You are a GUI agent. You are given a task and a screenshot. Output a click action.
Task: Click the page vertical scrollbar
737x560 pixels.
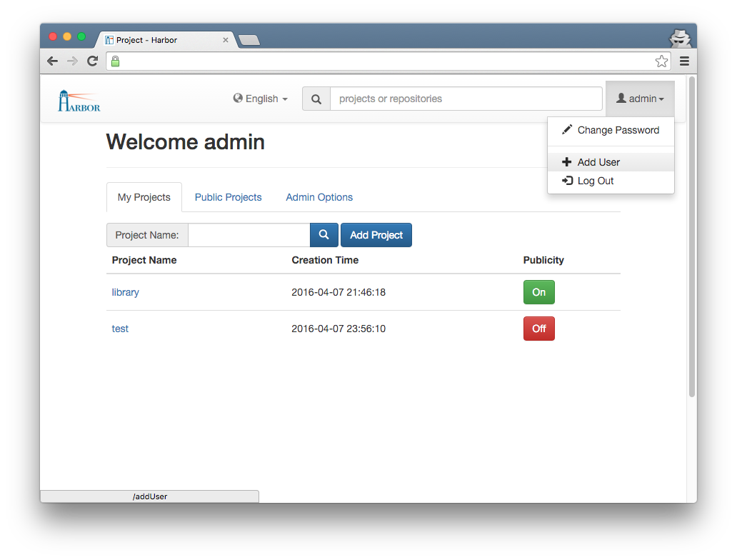691,236
